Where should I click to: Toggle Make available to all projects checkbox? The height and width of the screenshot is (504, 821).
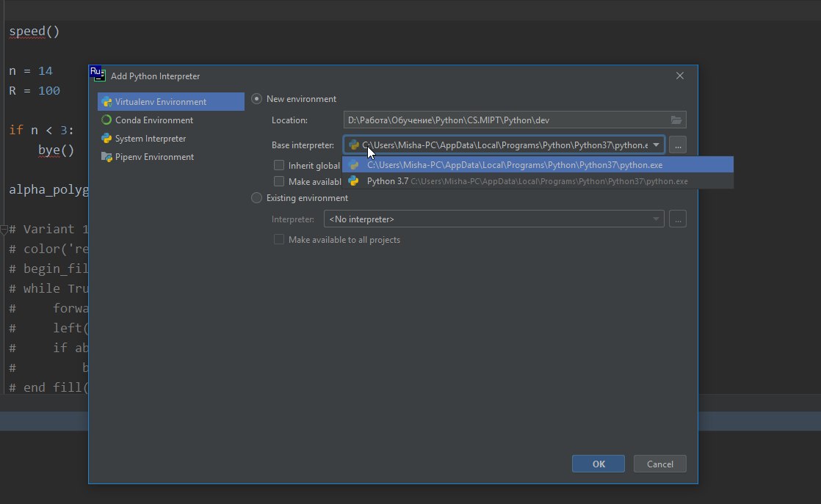pyautogui.click(x=279, y=239)
